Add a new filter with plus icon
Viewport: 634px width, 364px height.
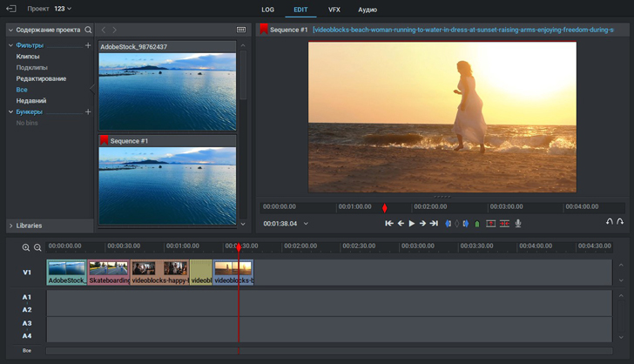[x=88, y=45]
